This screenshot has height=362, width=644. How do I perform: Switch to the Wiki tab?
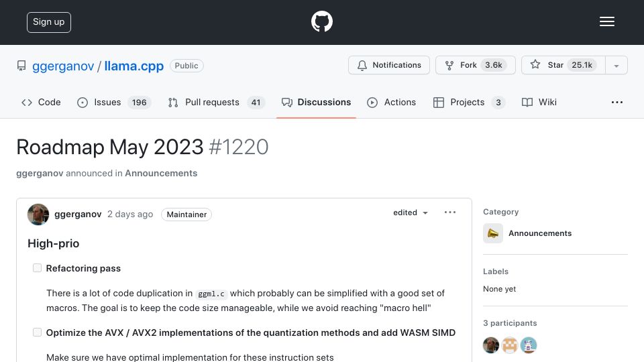539,102
